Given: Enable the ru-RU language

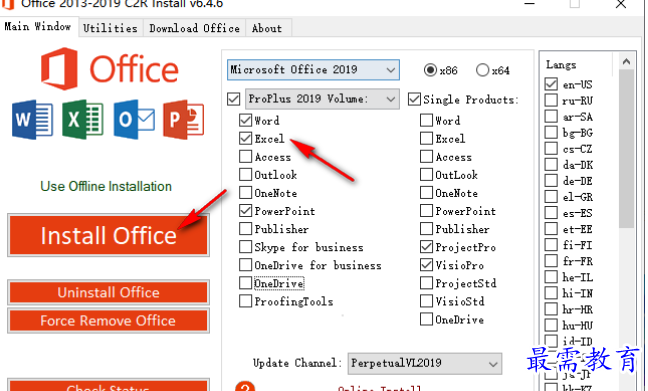Looking at the screenshot, I should (x=551, y=100).
